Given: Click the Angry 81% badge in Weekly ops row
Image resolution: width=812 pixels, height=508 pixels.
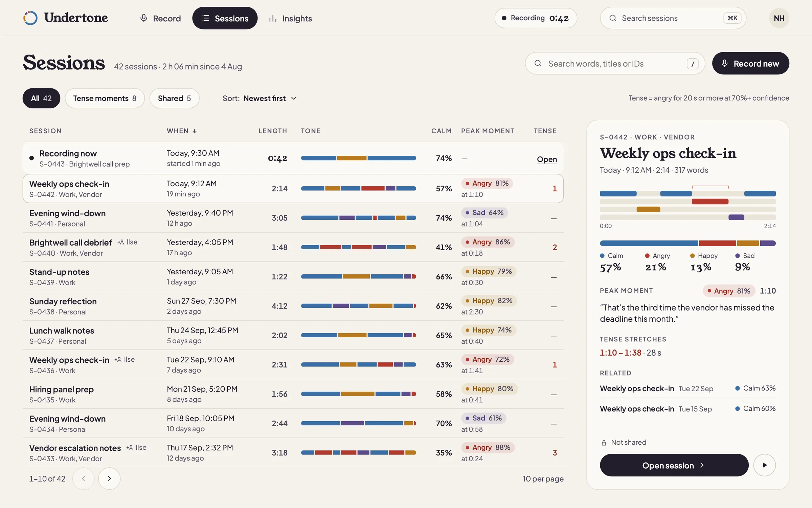Looking at the screenshot, I should click(487, 183).
